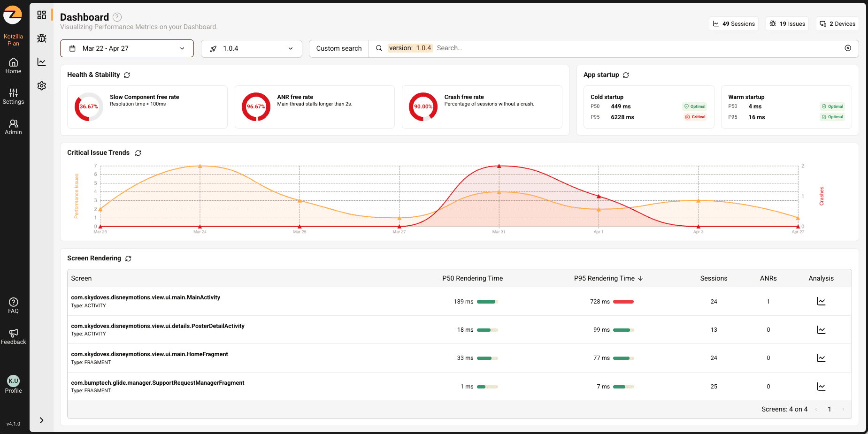
Task: Open analysis chart for MainActivity row
Action: [821, 301]
